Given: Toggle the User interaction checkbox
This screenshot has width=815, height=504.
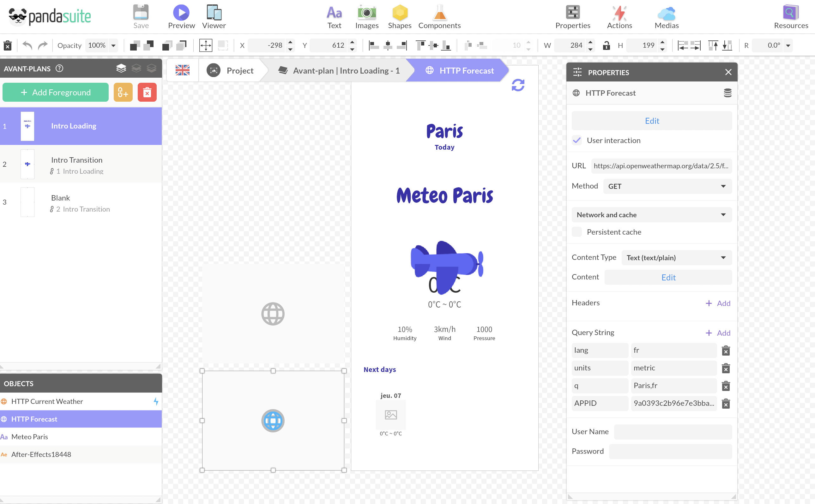Looking at the screenshot, I should point(577,140).
